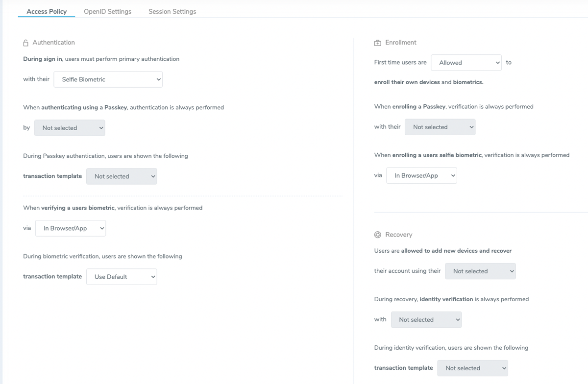Select the Access Policy tab
This screenshot has height=384, width=588.
coord(46,11)
